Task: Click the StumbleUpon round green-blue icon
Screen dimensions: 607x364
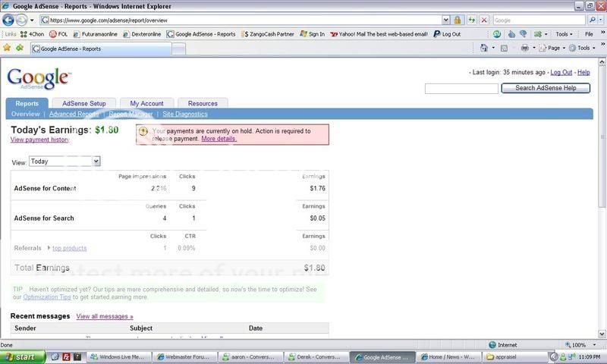Action: (x=497, y=34)
